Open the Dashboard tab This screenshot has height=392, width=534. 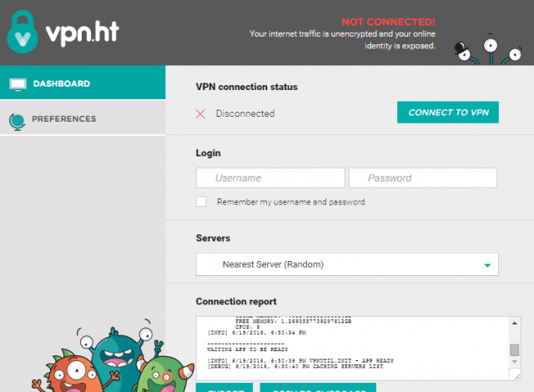(x=83, y=83)
